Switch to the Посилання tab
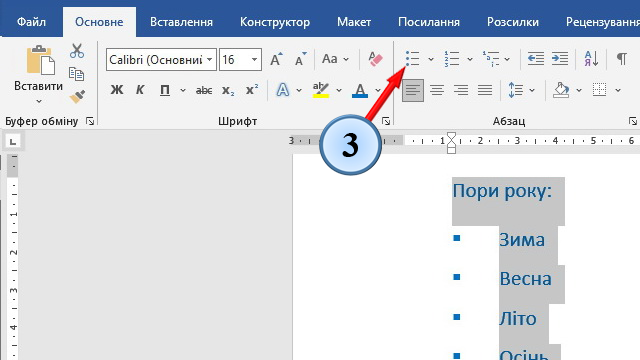Image resolution: width=640 pixels, height=360 pixels. point(429,22)
